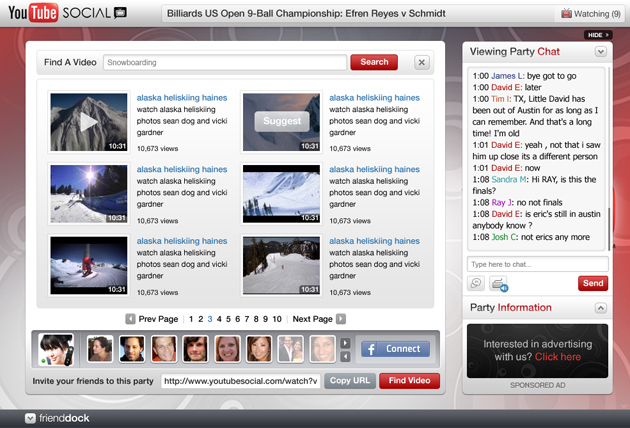Screen dimensions: 630x428
Task: Click the Find Video button
Action: point(409,381)
